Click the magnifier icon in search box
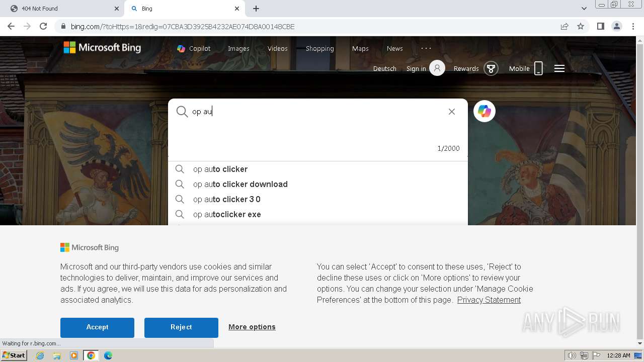Screen dimensions: 644x362 [182, 112]
